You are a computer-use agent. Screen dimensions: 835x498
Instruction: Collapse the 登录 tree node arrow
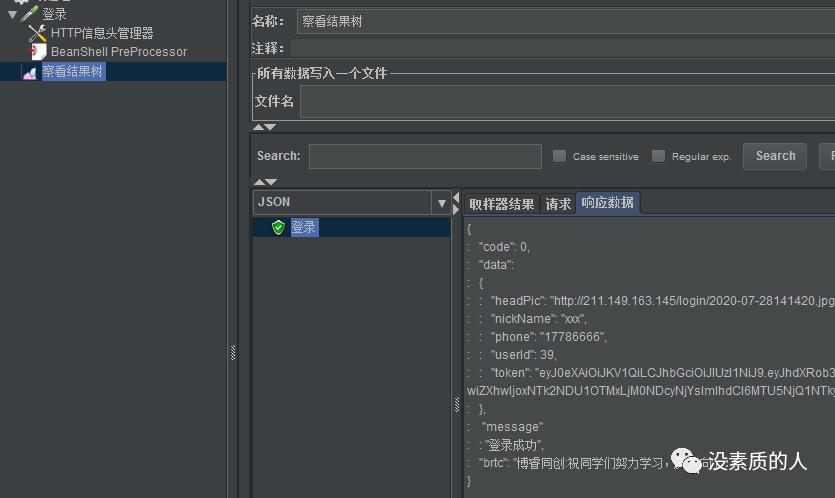point(13,14)
